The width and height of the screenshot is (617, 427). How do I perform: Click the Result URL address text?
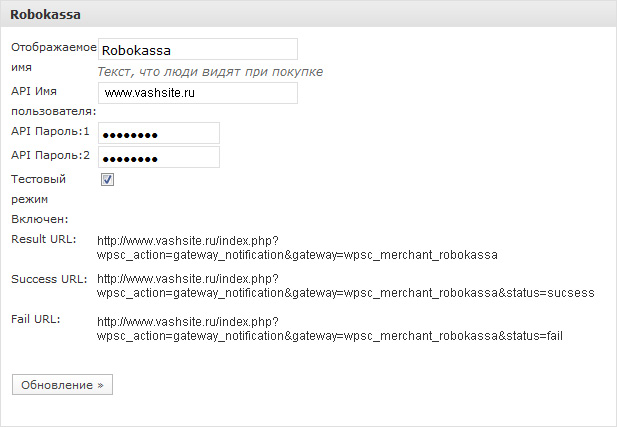point(297,247)
